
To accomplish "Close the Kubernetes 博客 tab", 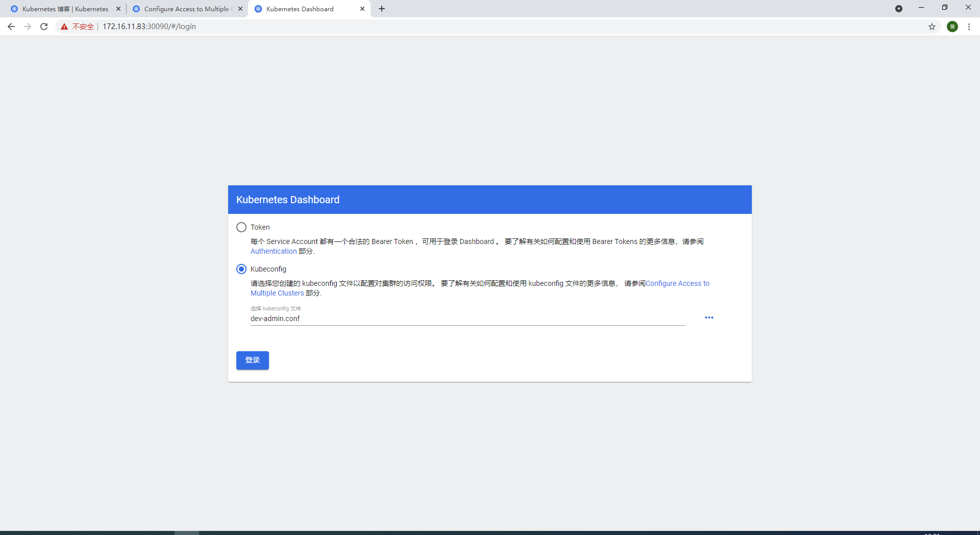I will click(118, 9).
